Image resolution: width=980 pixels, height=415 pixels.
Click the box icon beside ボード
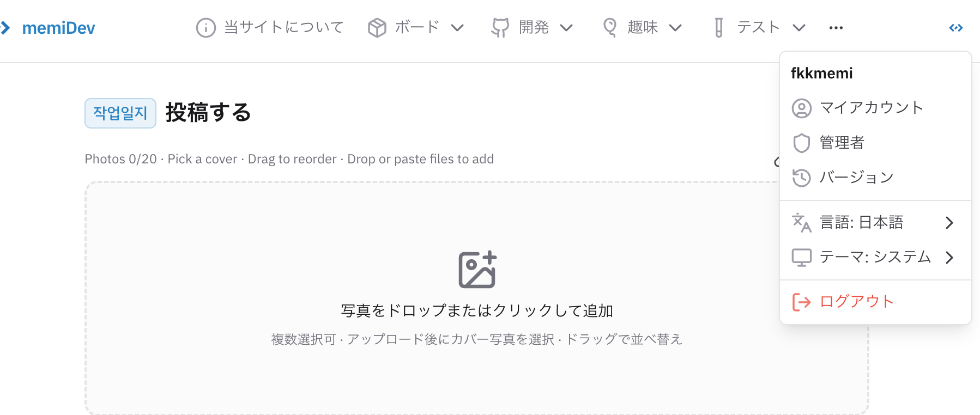tap(377, 28)
